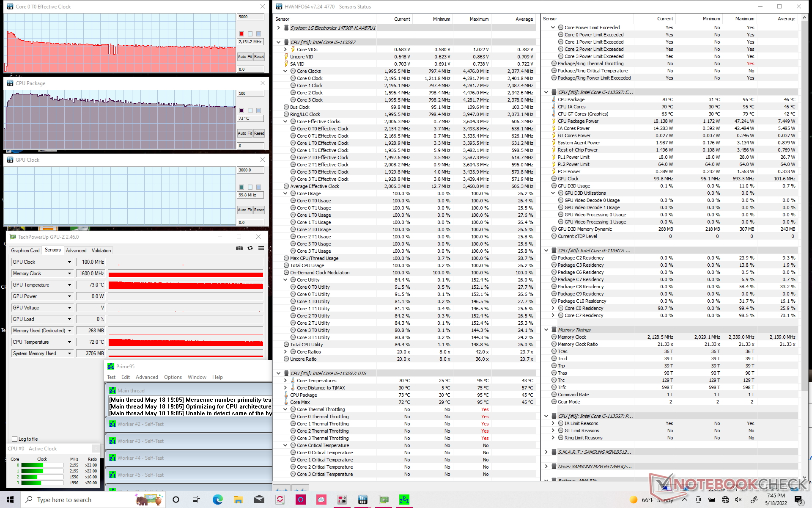This screenshot has height=508, width=812.
Task: Switch to the Graphics Card tab
Action: click(25, 250)
